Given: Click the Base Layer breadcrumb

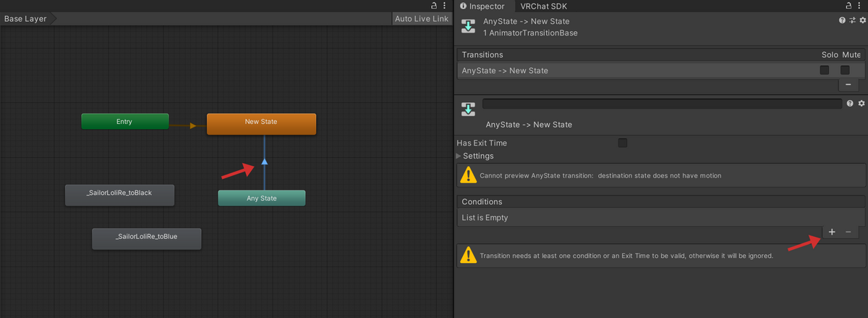Looking at the screenshot, I should pyautogui.click(x=26, y=19).
